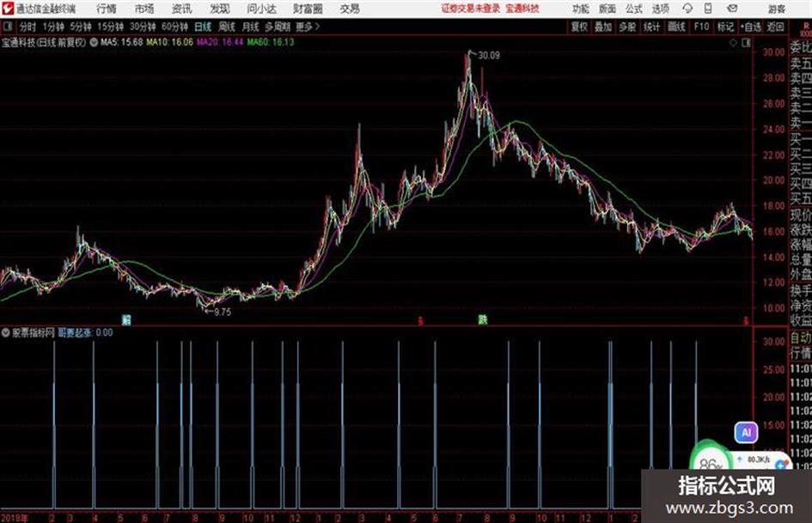Screen dimensions: 812x523
Task: Switch to 30分钟 period tab
Action: point(143,27)
